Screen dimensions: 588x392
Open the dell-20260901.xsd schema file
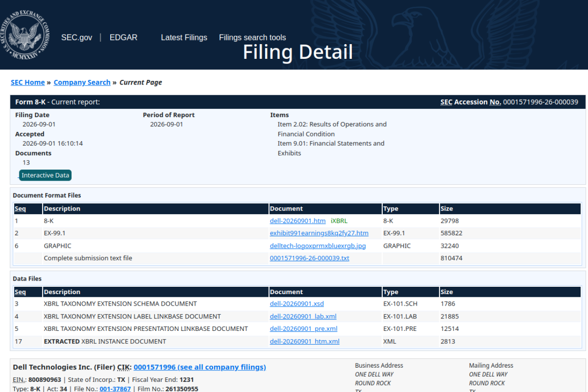pos(297,304)
